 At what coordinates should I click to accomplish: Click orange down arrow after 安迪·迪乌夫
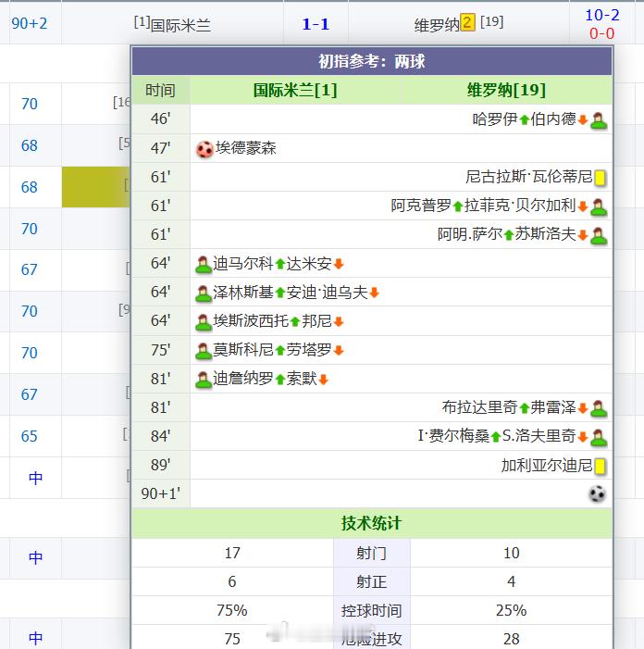(375, 293)
